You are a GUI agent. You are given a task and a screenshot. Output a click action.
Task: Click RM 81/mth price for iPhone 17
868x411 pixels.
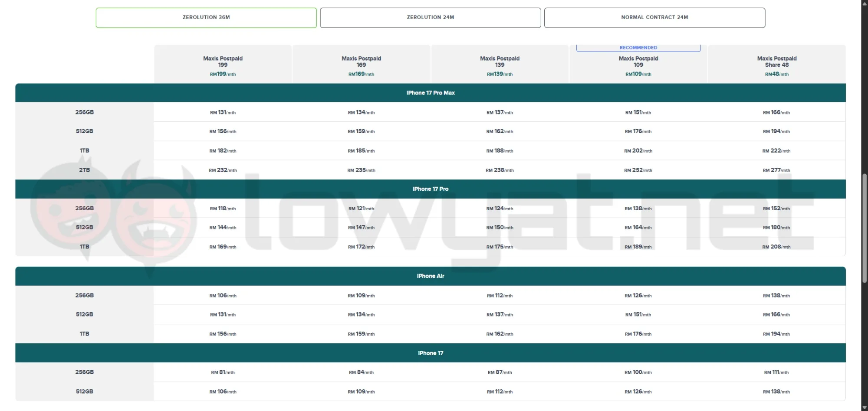(223, 372)
